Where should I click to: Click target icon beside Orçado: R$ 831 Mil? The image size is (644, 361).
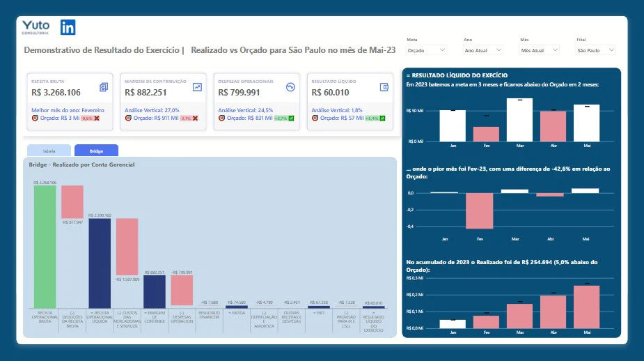222,118
